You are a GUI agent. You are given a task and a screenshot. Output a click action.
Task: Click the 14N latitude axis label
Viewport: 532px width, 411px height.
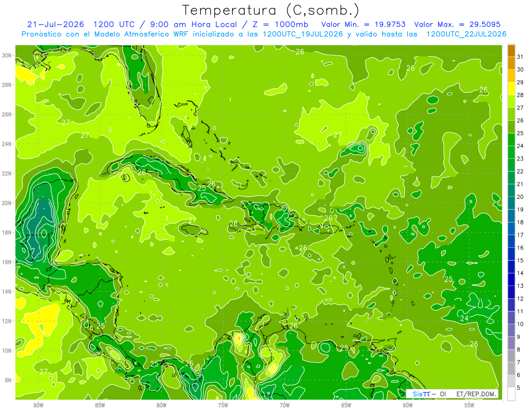tap(7, 292)
